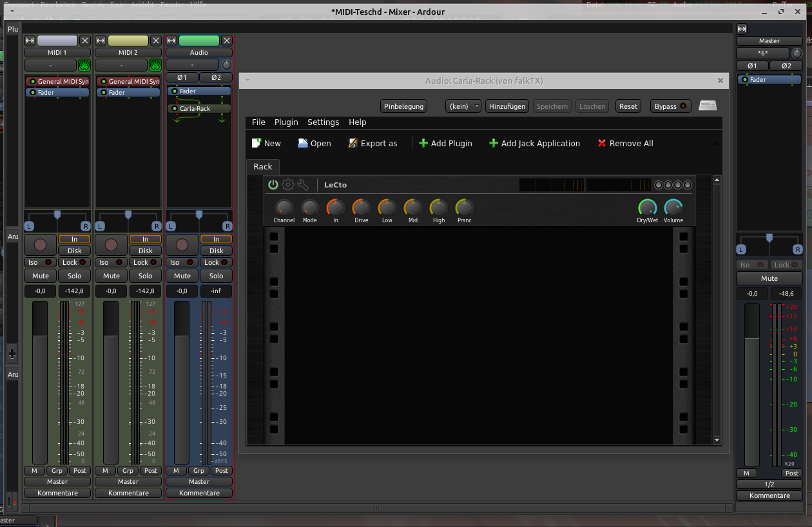
Task: Open the Audio strip input selector dropdown
Action: pos(193,65)
